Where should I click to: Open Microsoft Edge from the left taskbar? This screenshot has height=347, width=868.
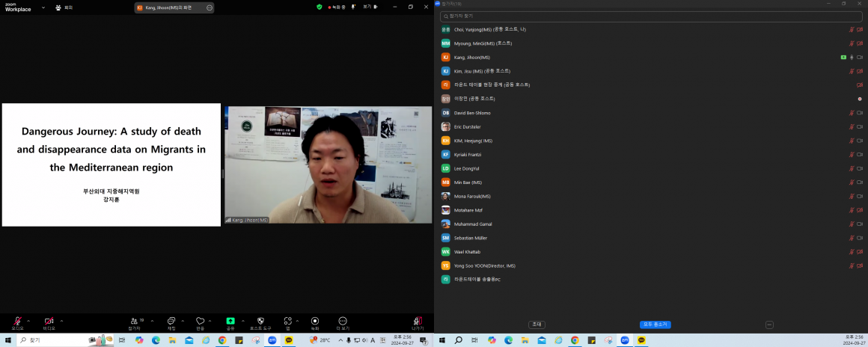[x=156, y=340]
